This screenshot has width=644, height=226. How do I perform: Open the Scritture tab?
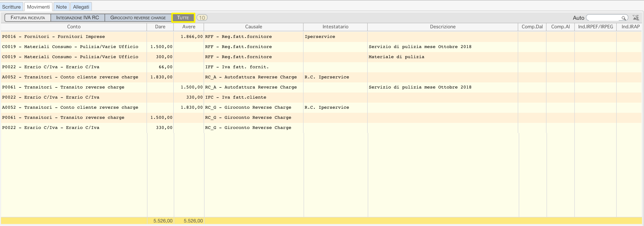12,7
